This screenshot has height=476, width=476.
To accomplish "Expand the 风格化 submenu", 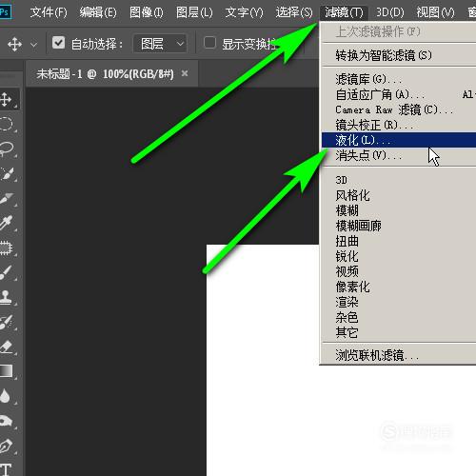I will [x=398, y=195].
